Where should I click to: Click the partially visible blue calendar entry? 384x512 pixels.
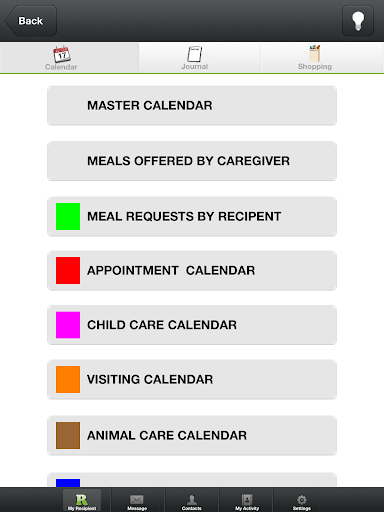pyautogui.click(x=192, y=480)
